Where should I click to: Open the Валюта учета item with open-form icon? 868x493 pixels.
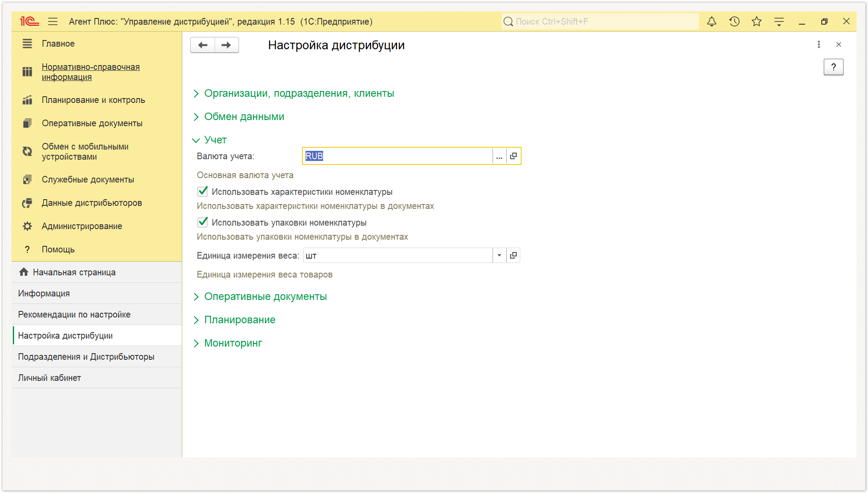(513, 156)
